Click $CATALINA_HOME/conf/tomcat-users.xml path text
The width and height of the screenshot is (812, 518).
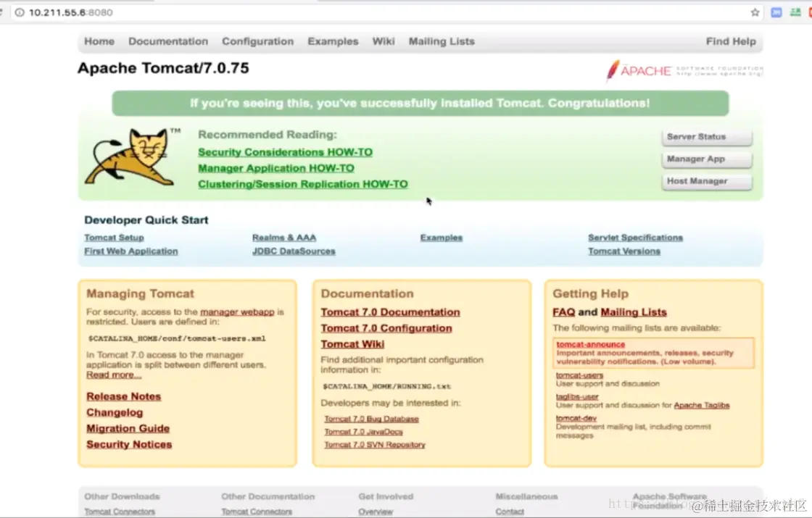(x=177, y=338)
